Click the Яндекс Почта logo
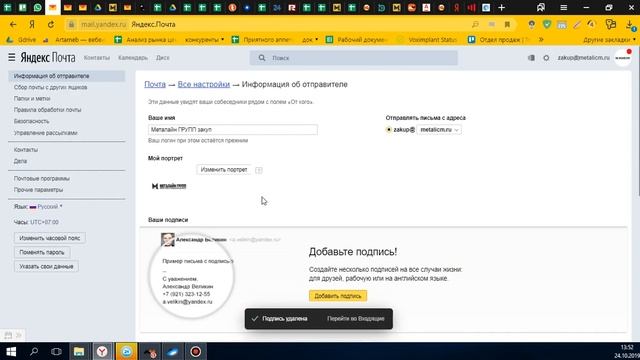The width and height of the screenshot is (640, 360). tap(48, 58)
